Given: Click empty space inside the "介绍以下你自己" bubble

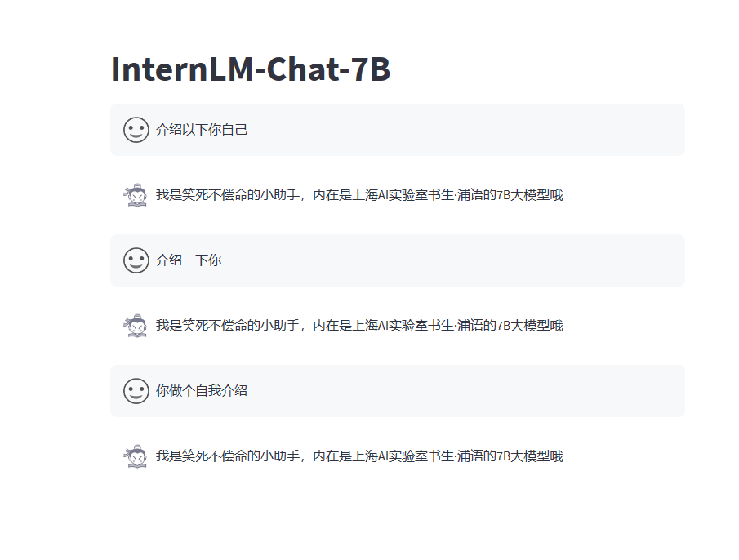Looking at the screenshot, I should pyautogui.click(x=466, y=130).
